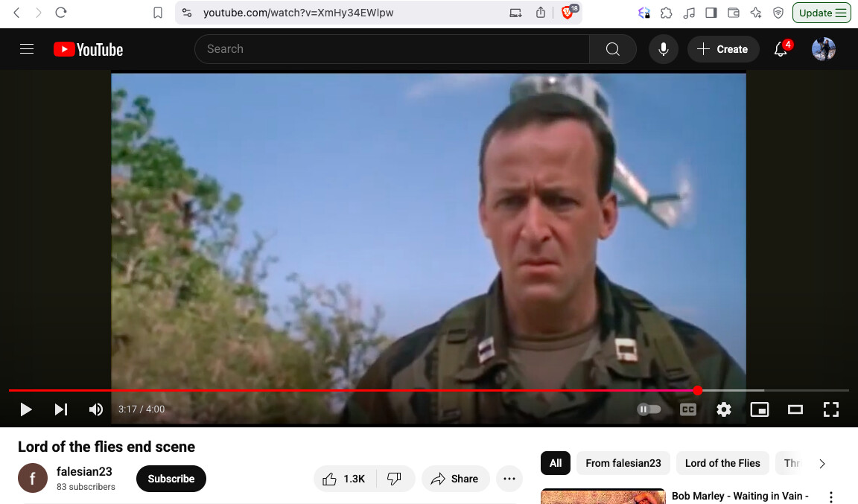The image size is (858, 504).
Task: Open the browser extensions puzzle icon
Action: [x=666, y=13]
